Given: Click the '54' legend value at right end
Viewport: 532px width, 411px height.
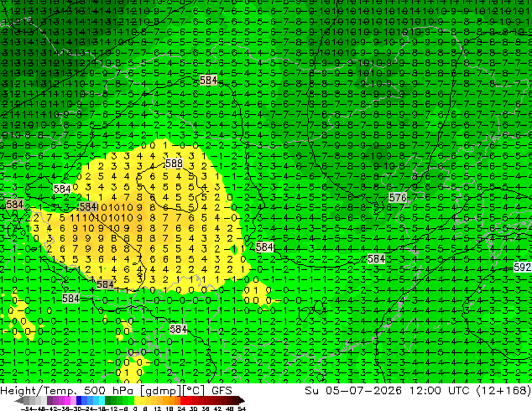Looking at the screenshot, I should point(242,408).
